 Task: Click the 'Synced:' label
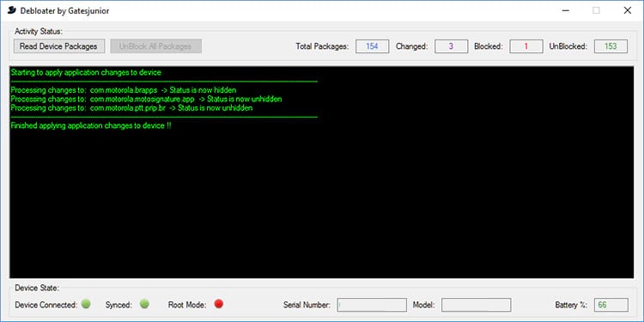pyautogui.click(x=118, y=305)
